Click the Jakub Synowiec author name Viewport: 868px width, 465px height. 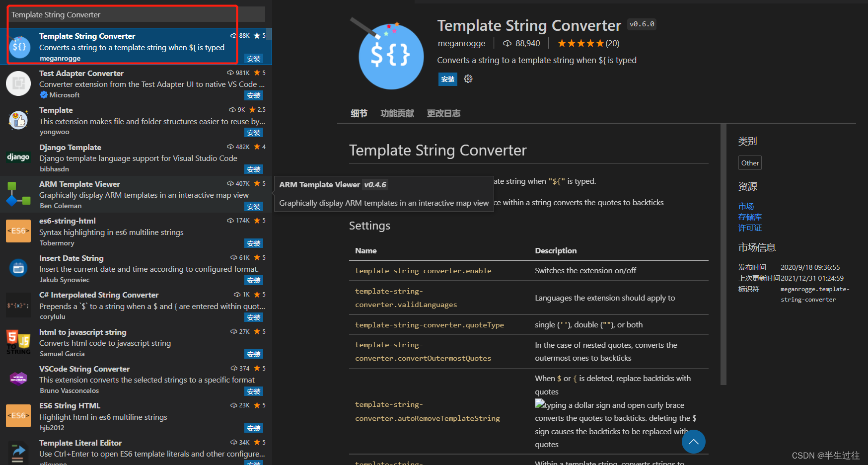pyautogui.click(x=65, y=280)
